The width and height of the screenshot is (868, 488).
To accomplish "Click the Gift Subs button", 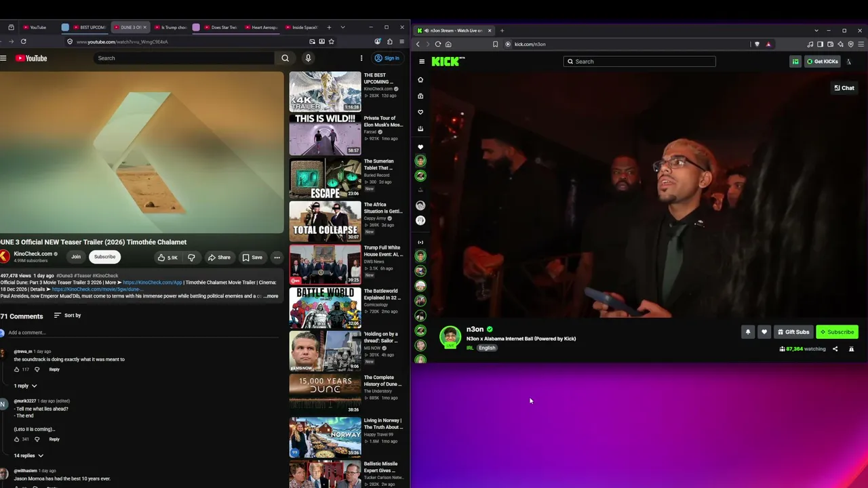I will click(793, 332).
